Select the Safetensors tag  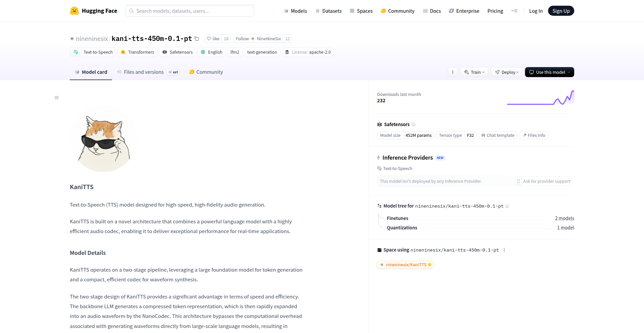click(x=177, y=52)
